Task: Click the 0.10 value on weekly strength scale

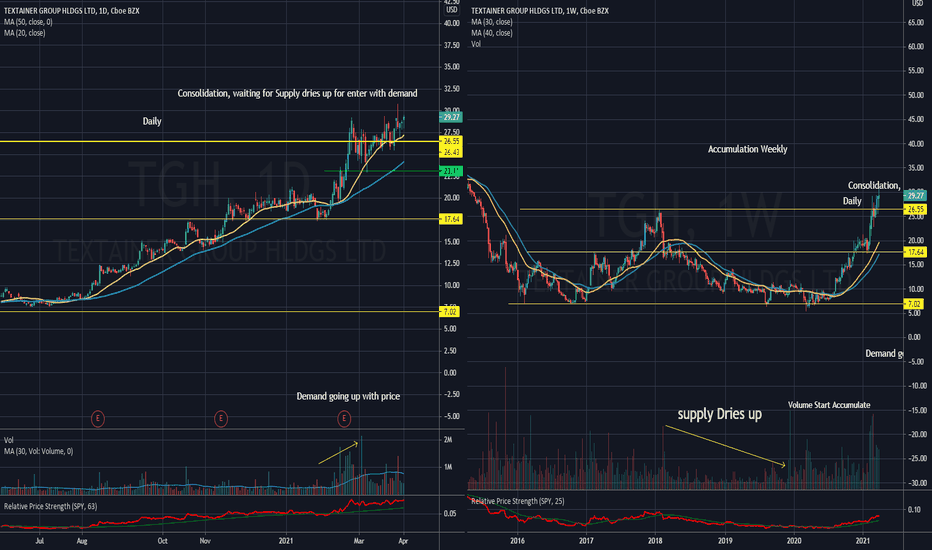Action: tap(914, 510)
